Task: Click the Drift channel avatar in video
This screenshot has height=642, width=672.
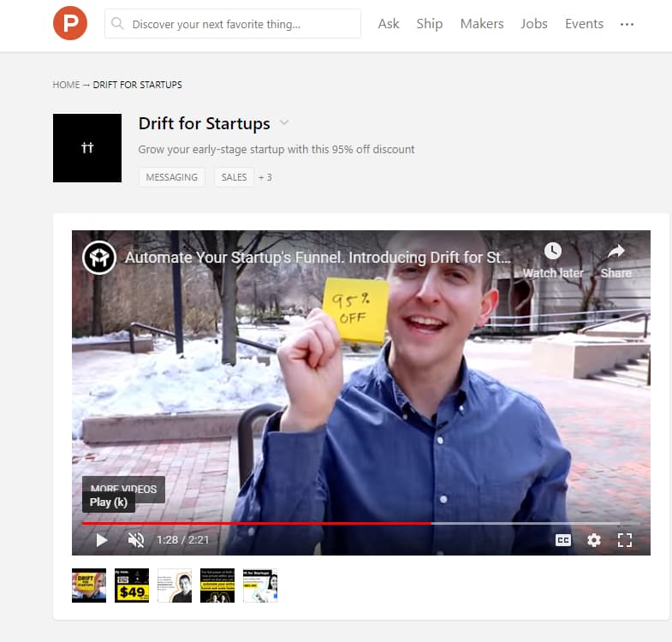Action: click(99, 258)
